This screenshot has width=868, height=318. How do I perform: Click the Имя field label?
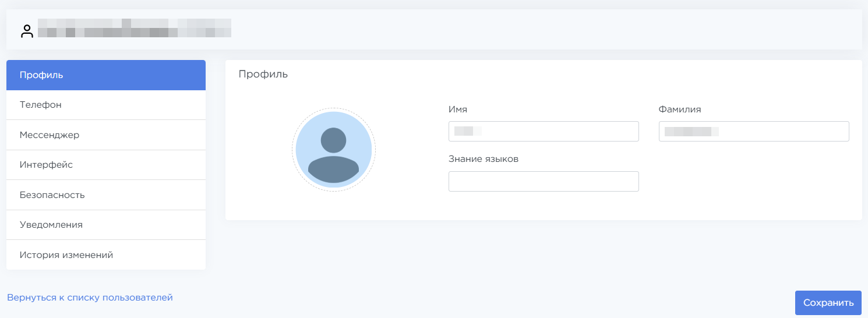tap(458, 109)
